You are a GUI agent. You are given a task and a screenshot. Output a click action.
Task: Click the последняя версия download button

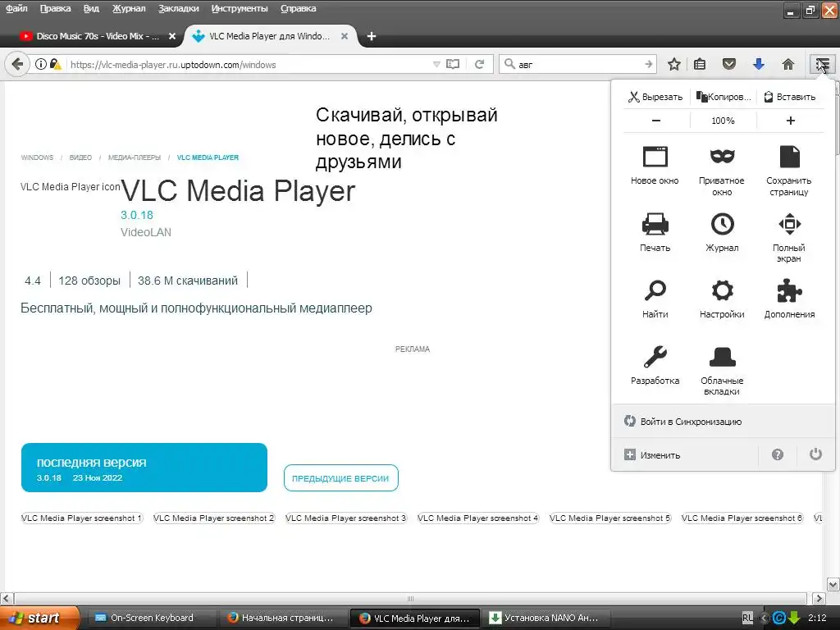pyautogui.click(x=144, y=468)
